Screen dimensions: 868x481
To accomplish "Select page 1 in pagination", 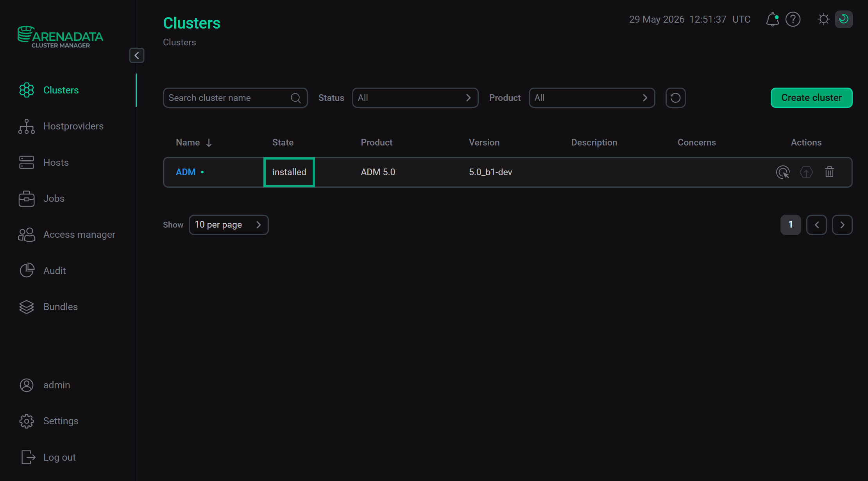I will point(791,225).
